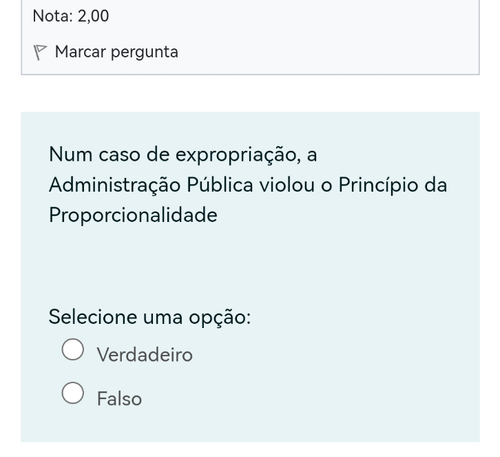This screenshot has height=457, width=500.
Task: Click the word Pública in the statement
Action: click(220, 185)
